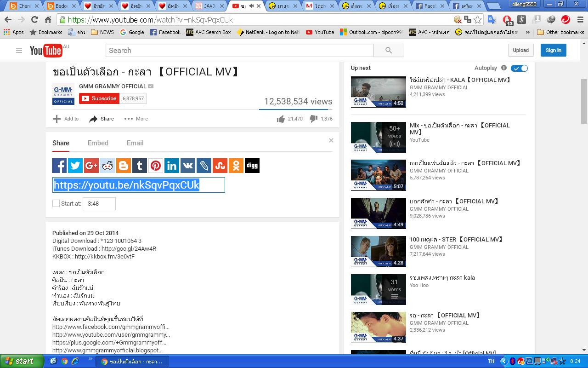The width and height of the screenshot is (588, 368).
Task: Open the Chrome main menu
Action: 579,20
